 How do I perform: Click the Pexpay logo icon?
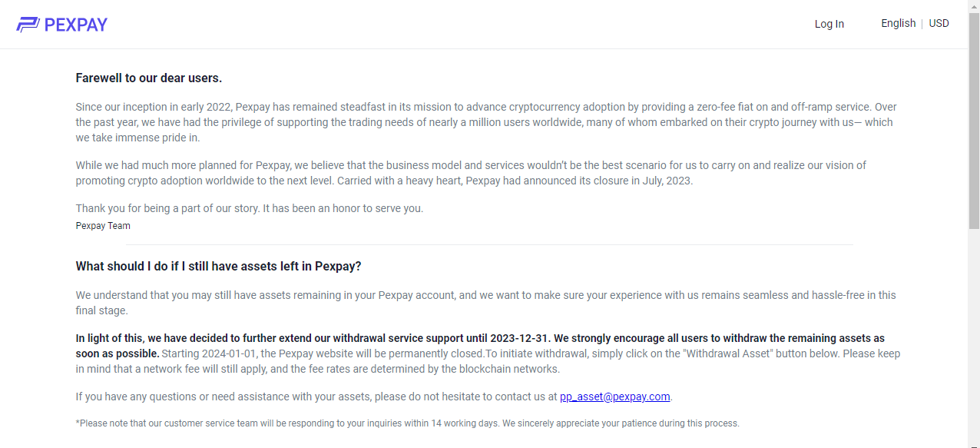point(28,25)
